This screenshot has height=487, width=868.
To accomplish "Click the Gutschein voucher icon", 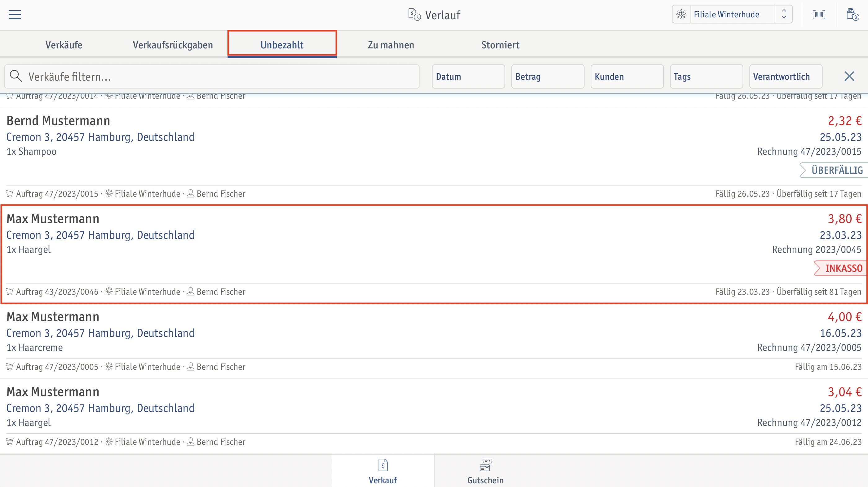I will click(485, 465).
